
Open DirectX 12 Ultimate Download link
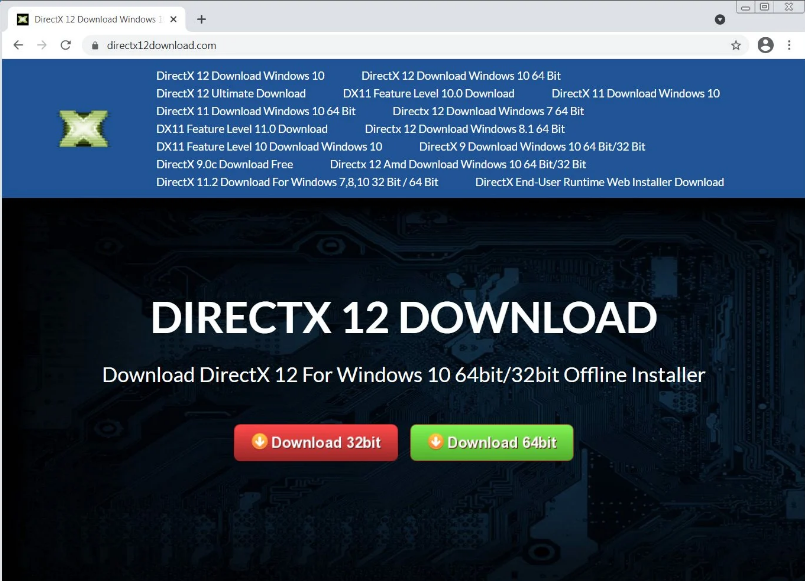point(231,93)
